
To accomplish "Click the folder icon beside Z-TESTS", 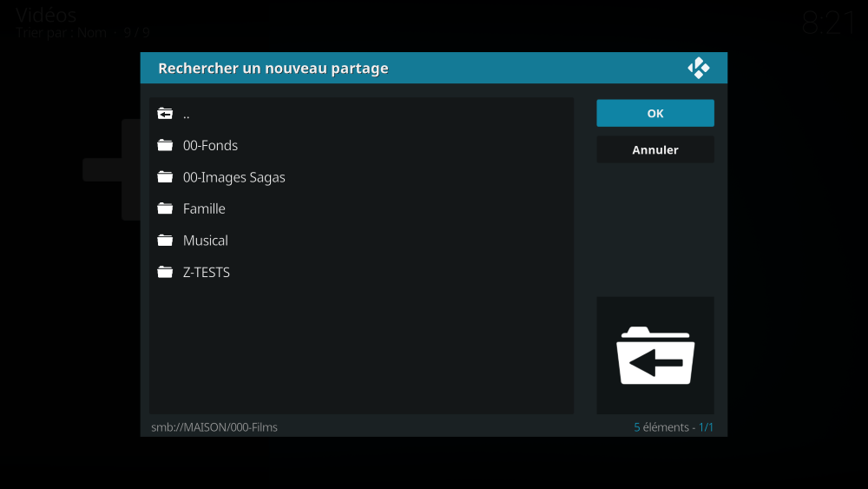I will 165,272.
